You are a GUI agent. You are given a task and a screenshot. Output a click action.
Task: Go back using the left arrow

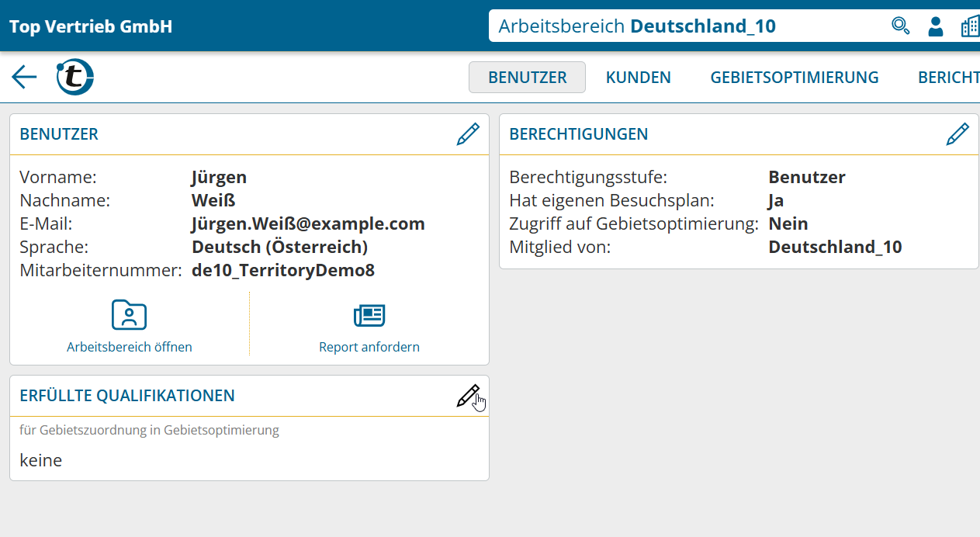point(24,77)
